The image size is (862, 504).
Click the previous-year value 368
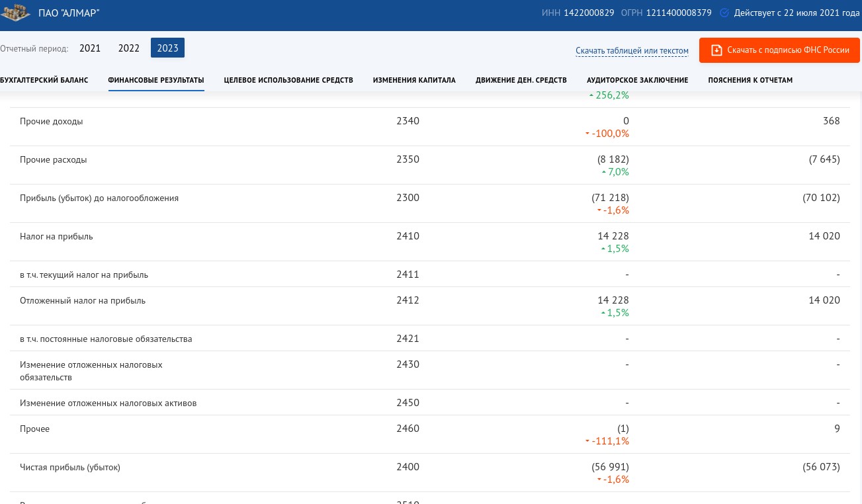pyautogui.click(x=832, y=121)
